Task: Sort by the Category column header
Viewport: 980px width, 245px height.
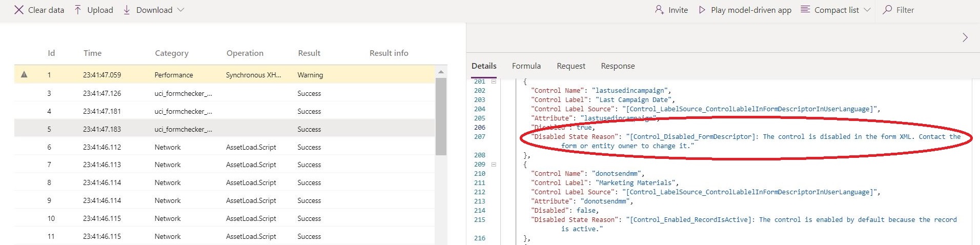Action: (171, 53)
